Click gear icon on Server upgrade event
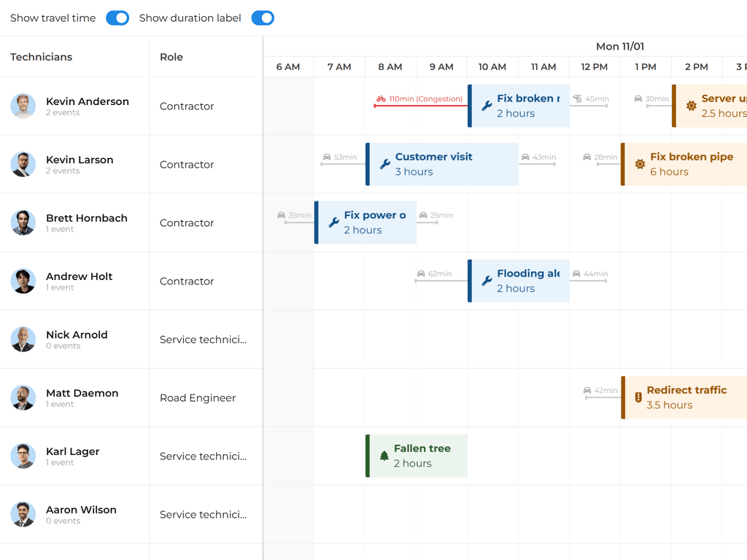747x560 pixels. point(691,106)
